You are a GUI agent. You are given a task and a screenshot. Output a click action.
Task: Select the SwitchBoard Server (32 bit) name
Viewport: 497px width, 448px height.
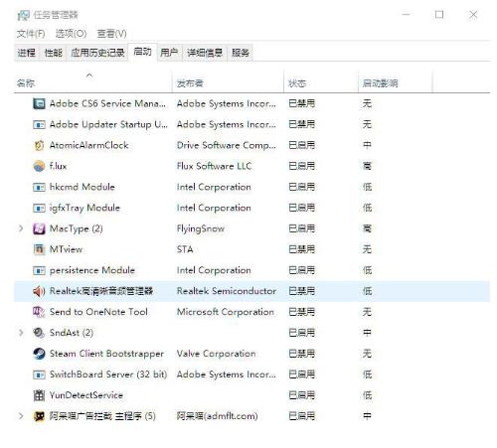pyautogui.click(x=108, y=374)
